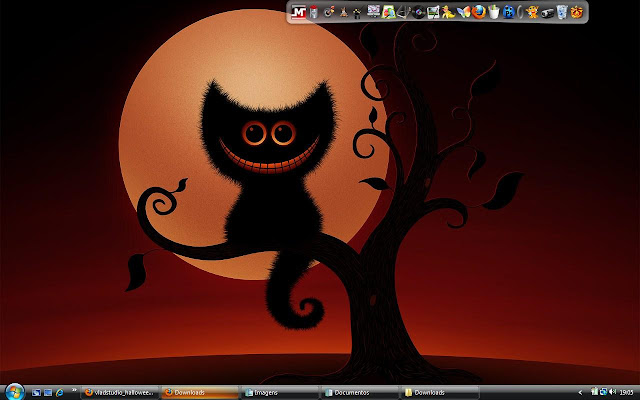This screenshot has width=640, height=400.
Task: Open the camcorder dock icon
Action: click(x=547, y=13)
